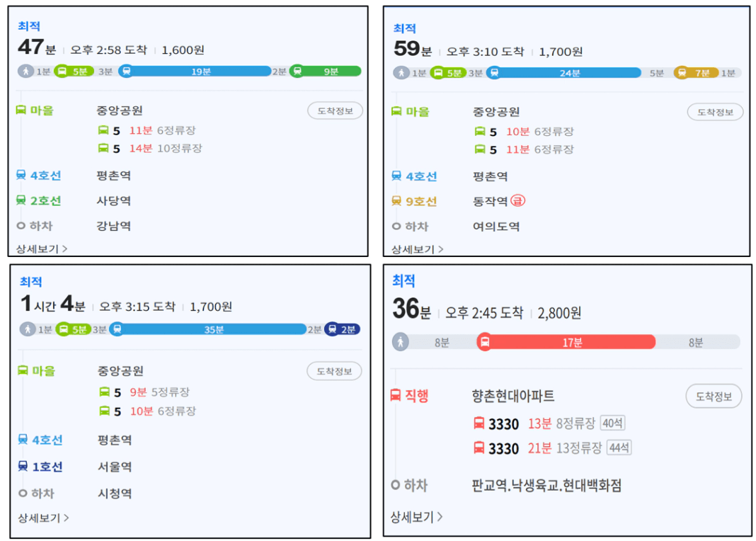The width and height of the screenshot is (756, 541).
Task: Open 상세보기 on the 36분 express bus route
Action: tap(416, 517)
